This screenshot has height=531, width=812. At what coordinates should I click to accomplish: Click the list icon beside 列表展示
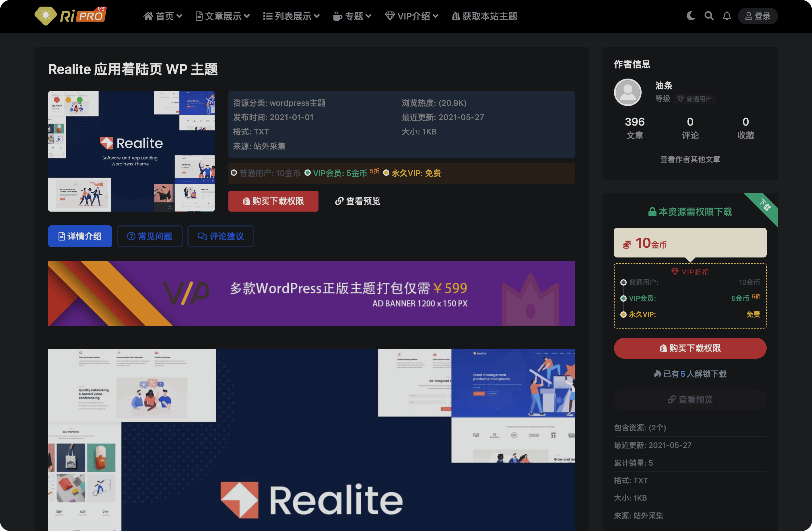click(x=268, y=16)
